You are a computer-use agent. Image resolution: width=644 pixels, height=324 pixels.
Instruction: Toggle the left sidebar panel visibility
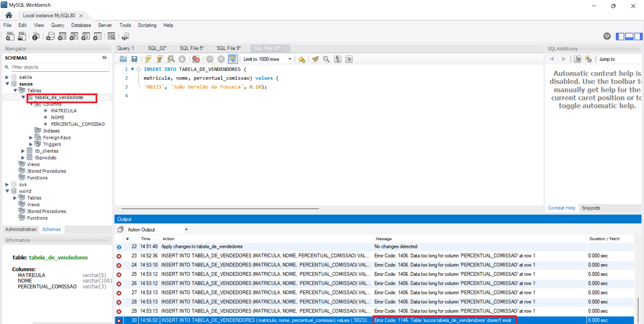[620, 36]
